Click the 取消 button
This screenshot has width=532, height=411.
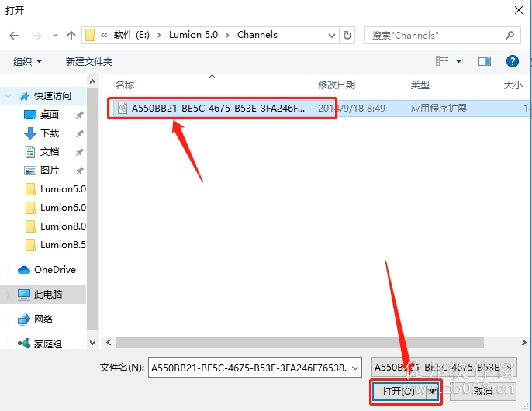tap(483, 392)
